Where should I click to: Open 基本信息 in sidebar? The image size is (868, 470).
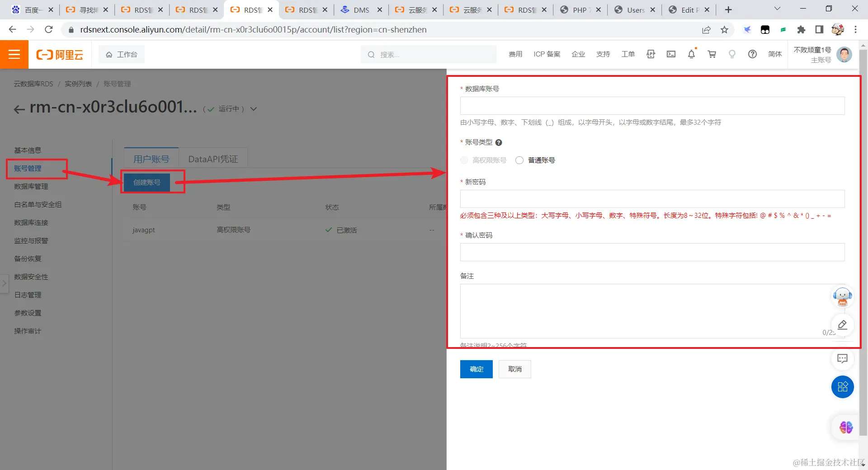28,150
